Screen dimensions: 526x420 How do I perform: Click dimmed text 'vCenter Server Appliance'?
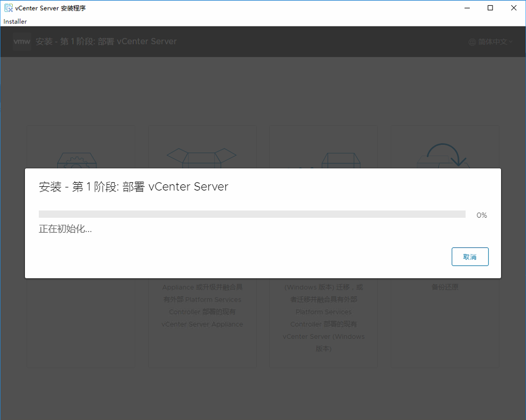202,324
